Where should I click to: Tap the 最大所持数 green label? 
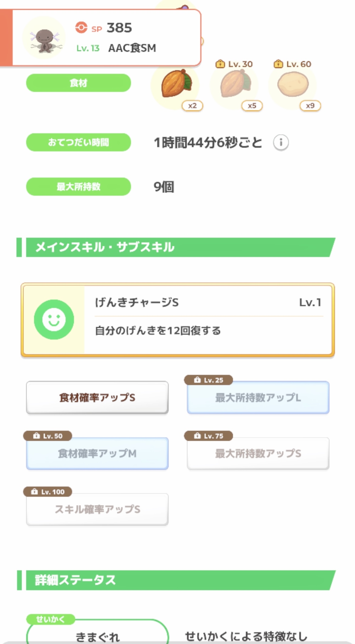pos(78,187)
